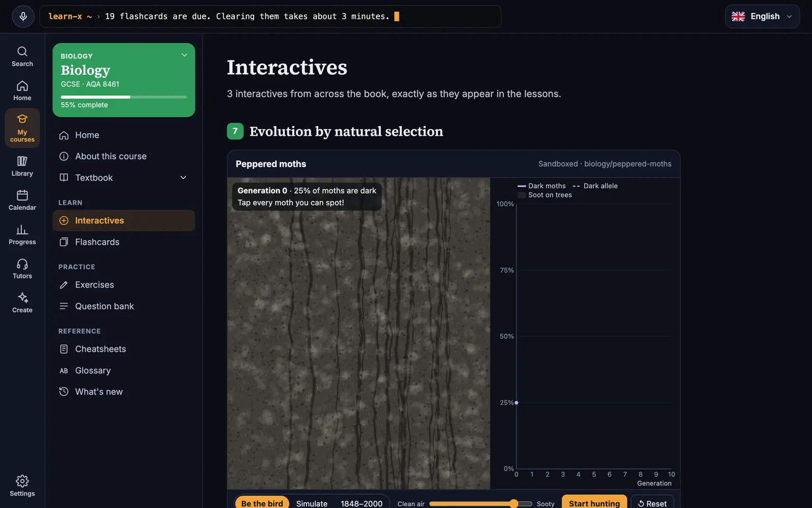The height and width of the screenshot is (508, 812).
Task: Adjust the Clean air to Sooty slider
Action: click(x=481, y=503)
